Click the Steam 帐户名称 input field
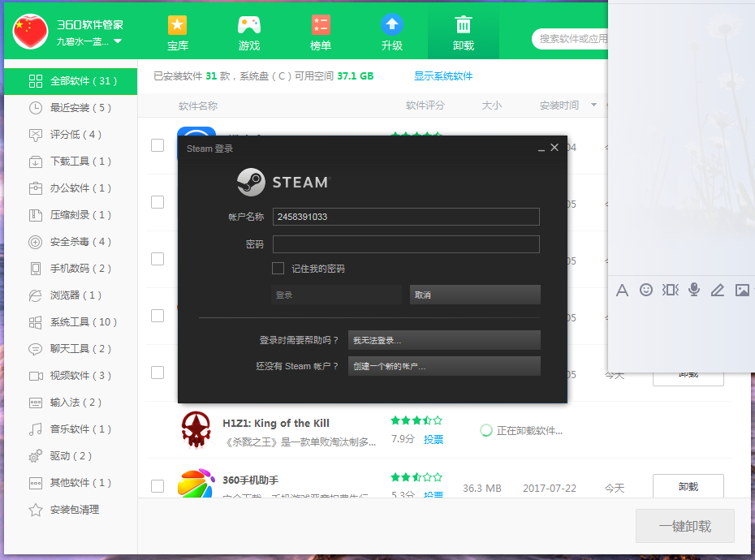Viewport: 755px width, 560px height. (406, 217)
